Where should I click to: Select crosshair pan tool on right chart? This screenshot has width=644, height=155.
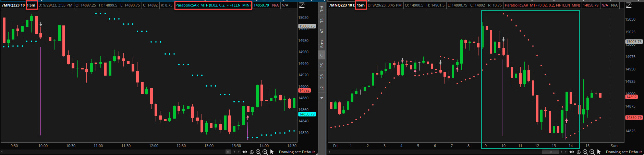point(579,152)
